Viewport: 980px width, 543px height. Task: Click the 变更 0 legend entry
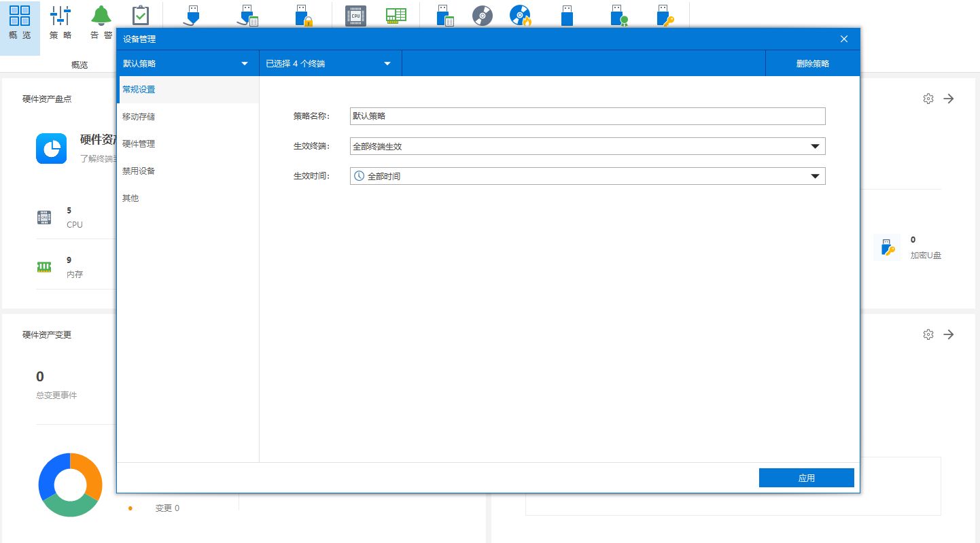coord(167,508)
